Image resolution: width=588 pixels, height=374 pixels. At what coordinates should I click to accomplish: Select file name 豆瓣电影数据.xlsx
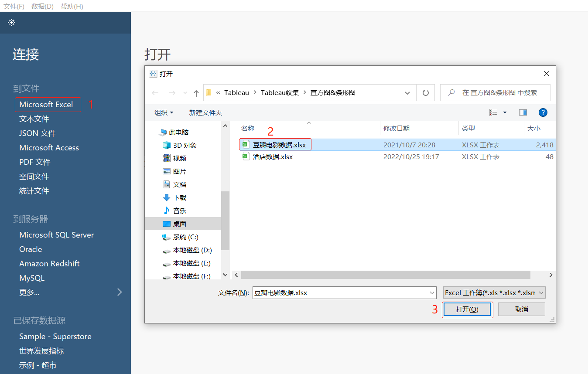279,145
